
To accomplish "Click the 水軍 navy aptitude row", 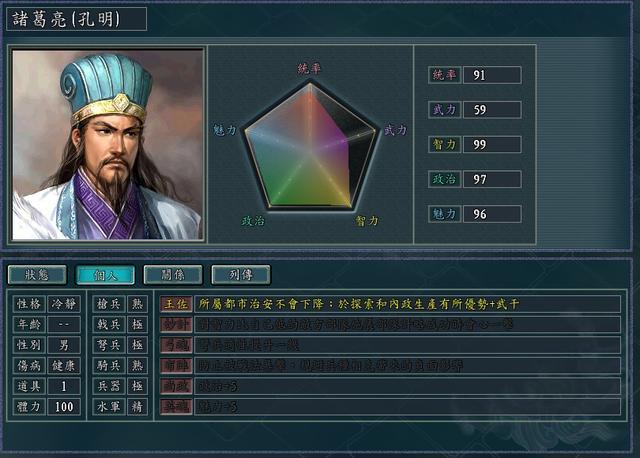I will (120, 407).
